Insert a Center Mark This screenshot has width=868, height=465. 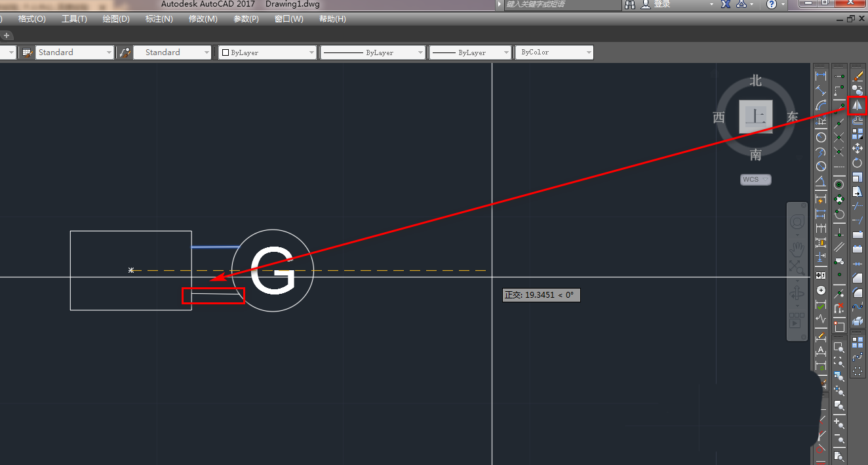click(821, 290)
